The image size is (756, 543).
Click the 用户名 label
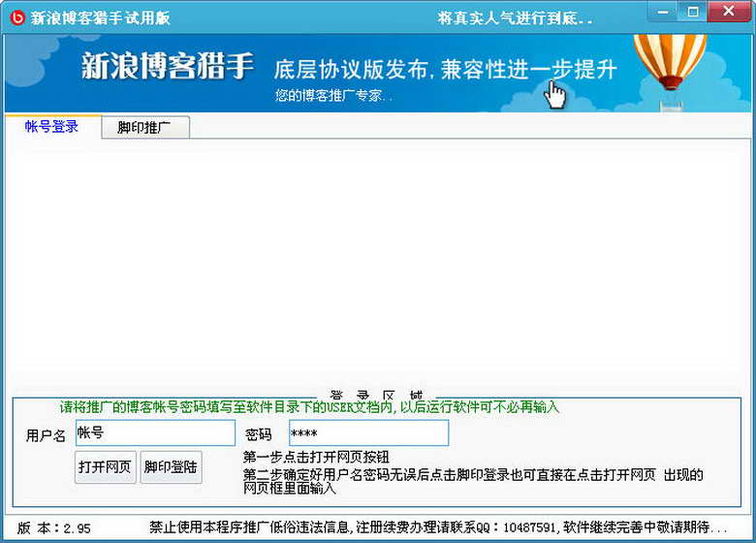(46, 435)
